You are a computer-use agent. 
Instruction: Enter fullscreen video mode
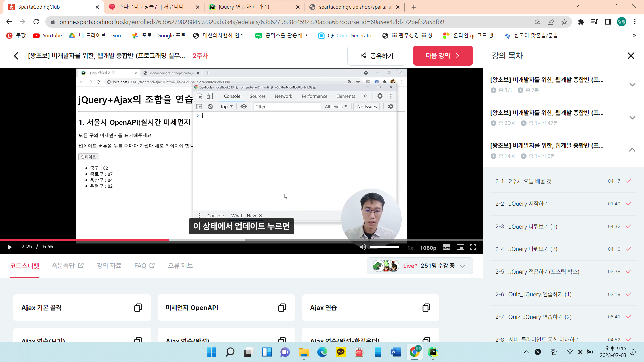473,247
